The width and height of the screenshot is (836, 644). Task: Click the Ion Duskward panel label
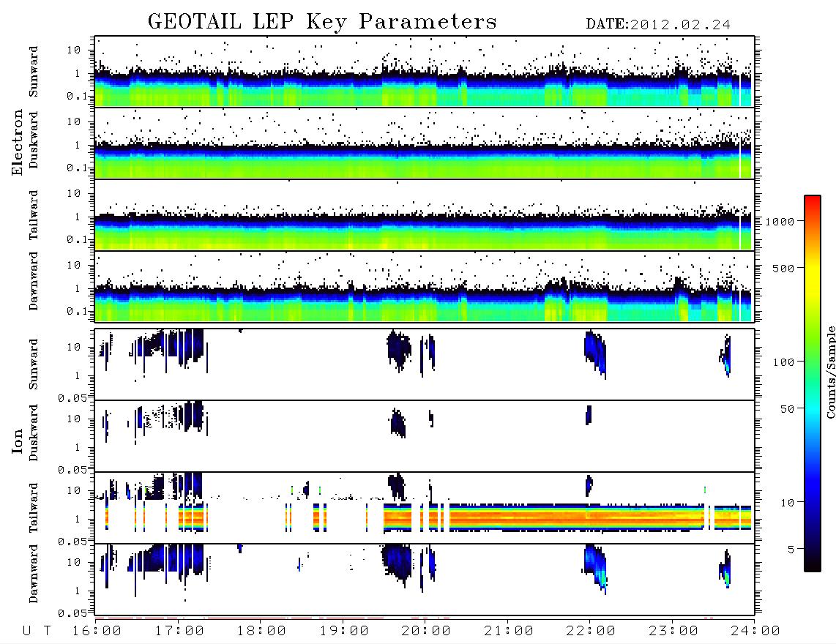point(34,433)
